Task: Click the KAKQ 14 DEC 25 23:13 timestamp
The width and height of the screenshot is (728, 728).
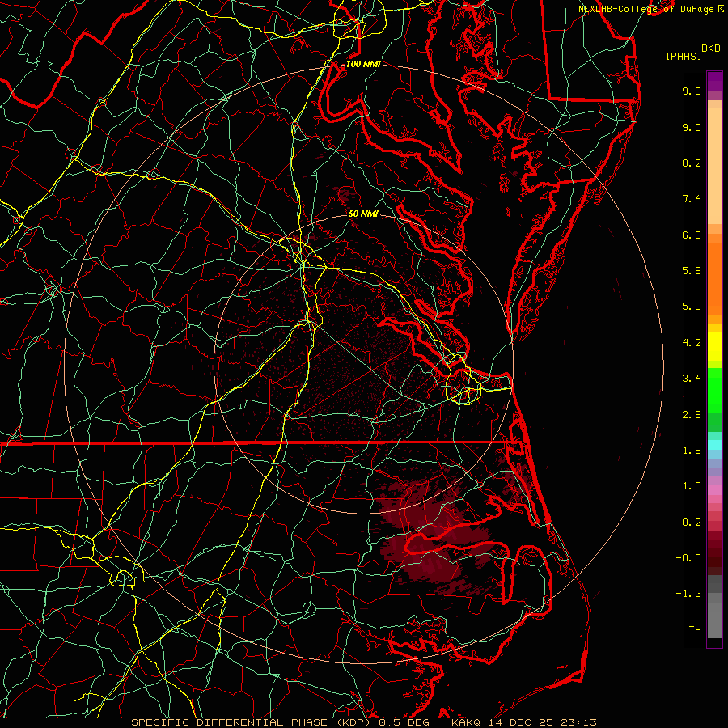Action: pyautogui.click(x=523, y=722)
